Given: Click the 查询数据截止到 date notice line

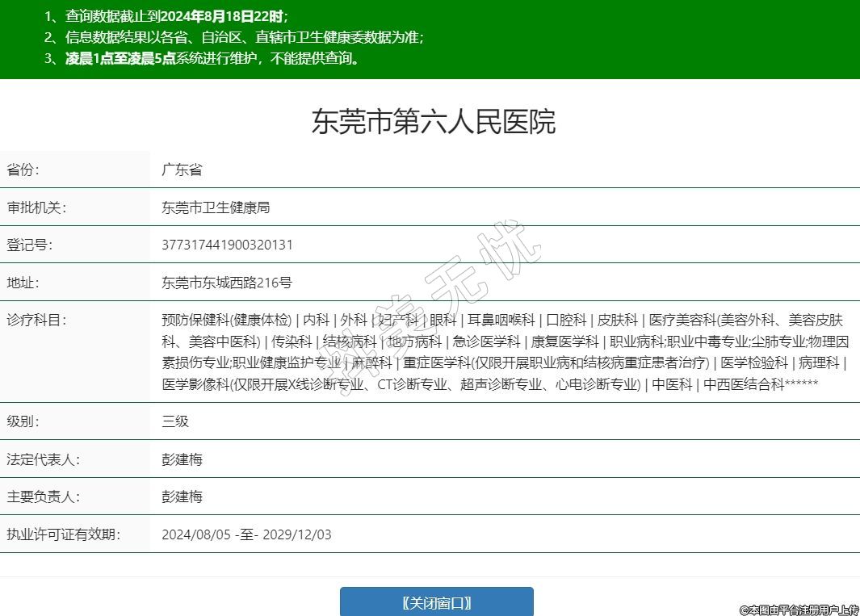Looking at the screenshot, I should tap(166, 16).
